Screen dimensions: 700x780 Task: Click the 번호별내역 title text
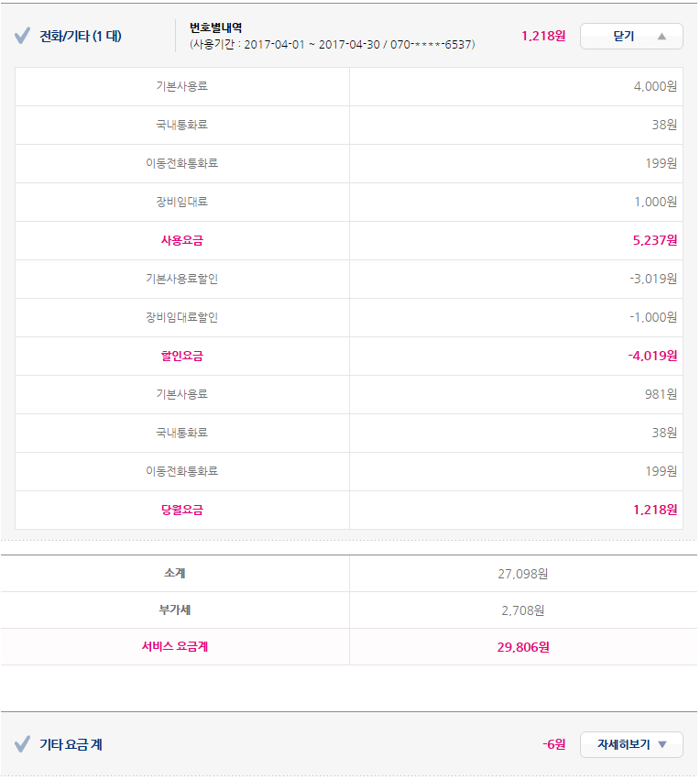pyautogui.click(x=215, y=27)
